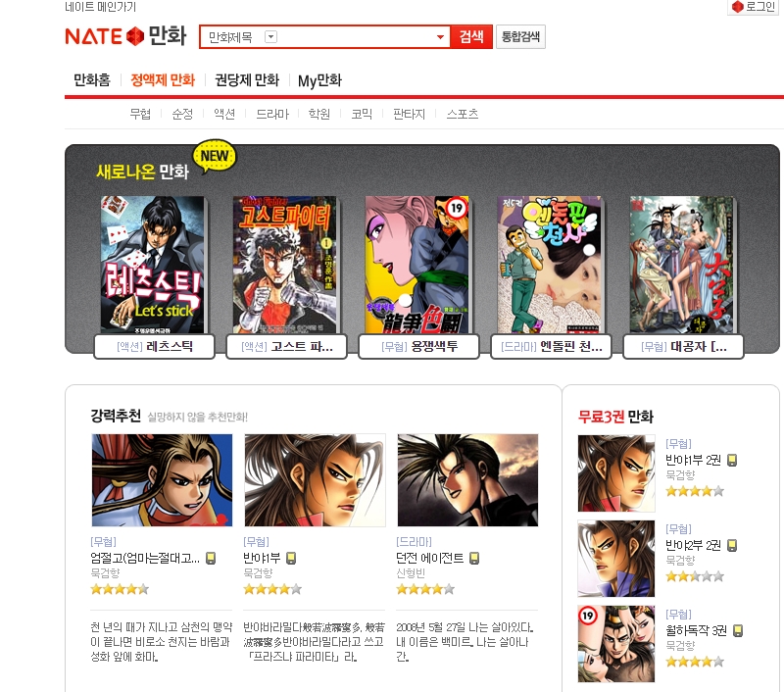Screen dimensions: 784x692
Task: Click the red 검색 search button
Action: pyautogui.click(x=471, y=36)
